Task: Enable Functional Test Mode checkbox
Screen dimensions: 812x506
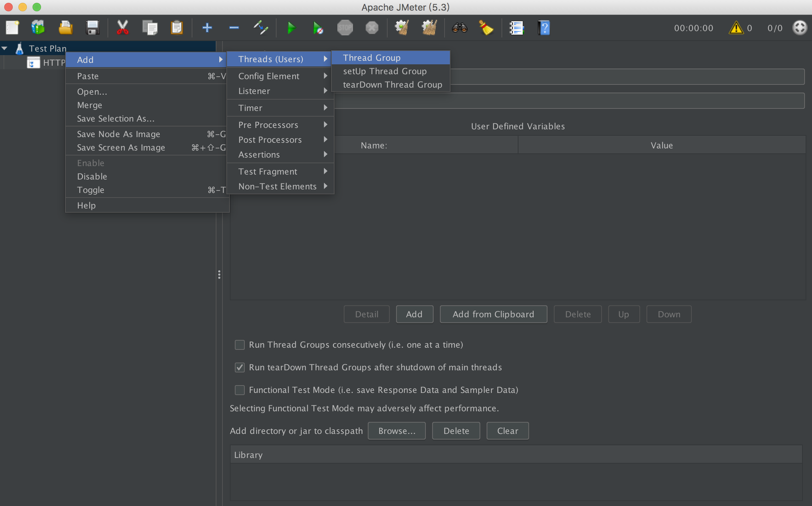Action: point(240,390)
